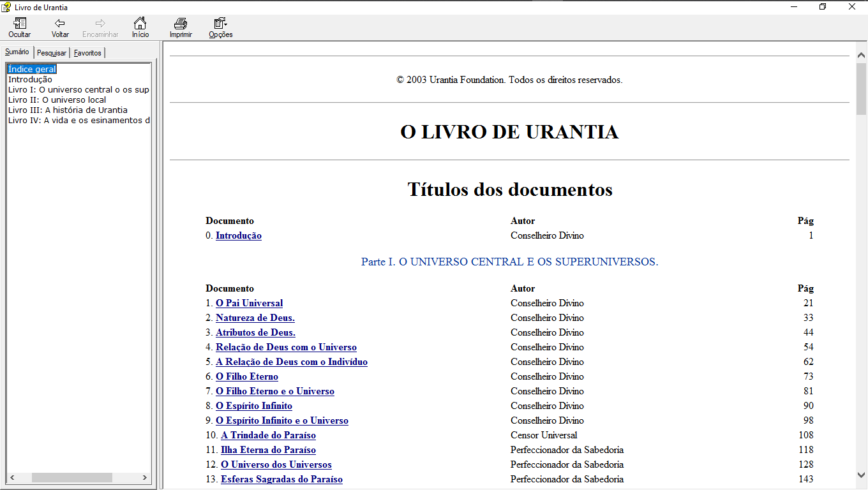Viewport: 868px width, 490px height.
Task: Switch to the Pesquisar tab
Action: click(x=52, y=53)
